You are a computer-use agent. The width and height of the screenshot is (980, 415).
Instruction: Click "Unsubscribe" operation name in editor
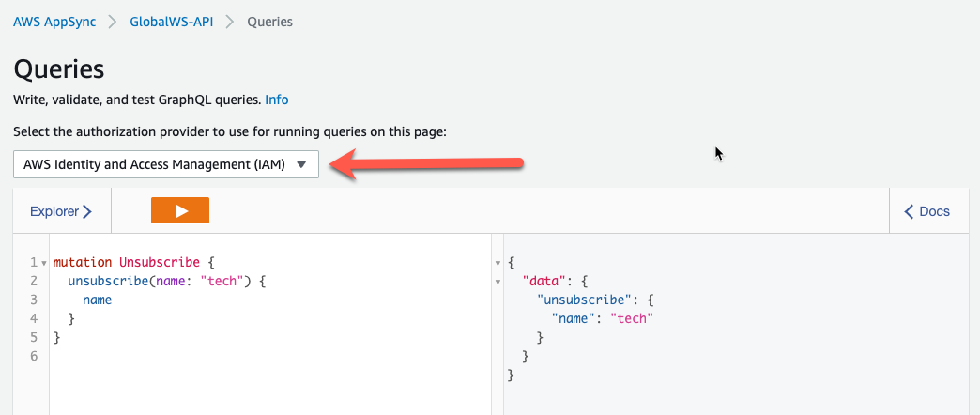(160, 262)
